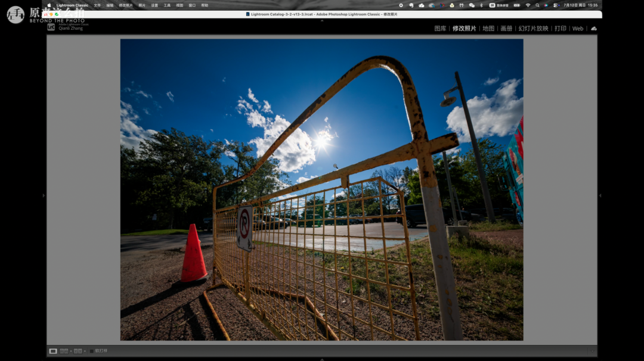The image size is (644, 361).
Task: Click the cloud sync status icon
Action: (x=594, y=29)
